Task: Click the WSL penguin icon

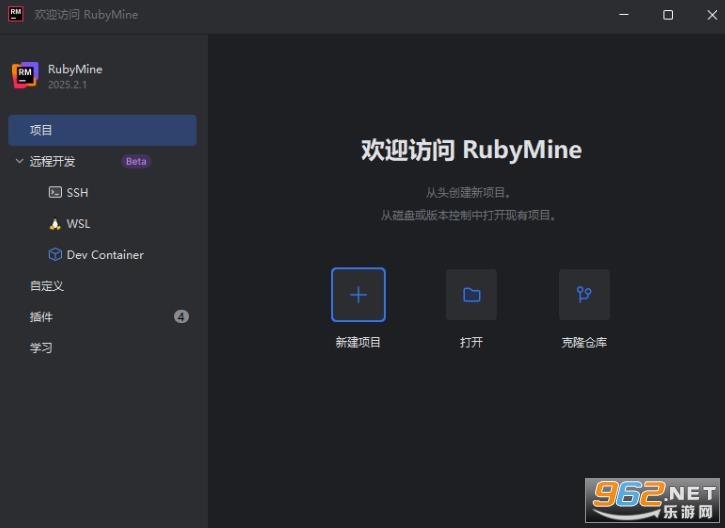Action: coord(55,224)
